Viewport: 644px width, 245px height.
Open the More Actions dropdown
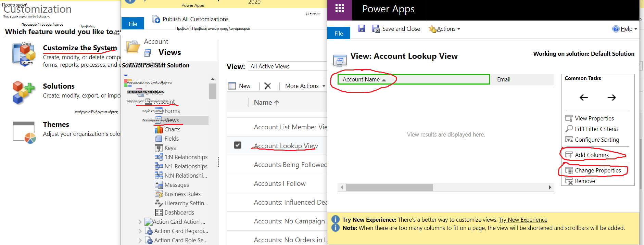[305, 86]
